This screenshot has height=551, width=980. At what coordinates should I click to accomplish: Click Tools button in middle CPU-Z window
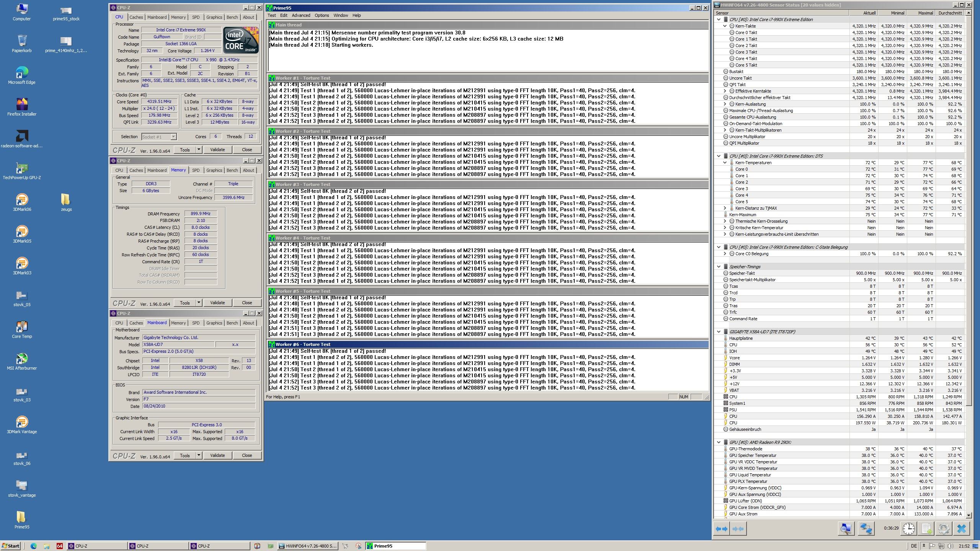185,303
